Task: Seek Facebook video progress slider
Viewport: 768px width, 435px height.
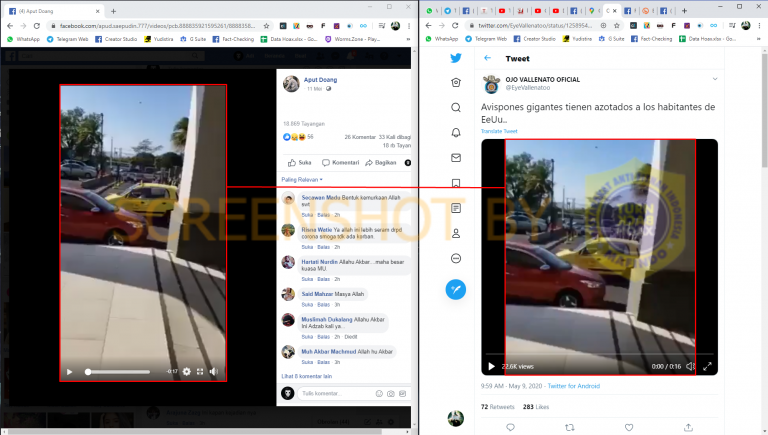Action: [118, 372]
